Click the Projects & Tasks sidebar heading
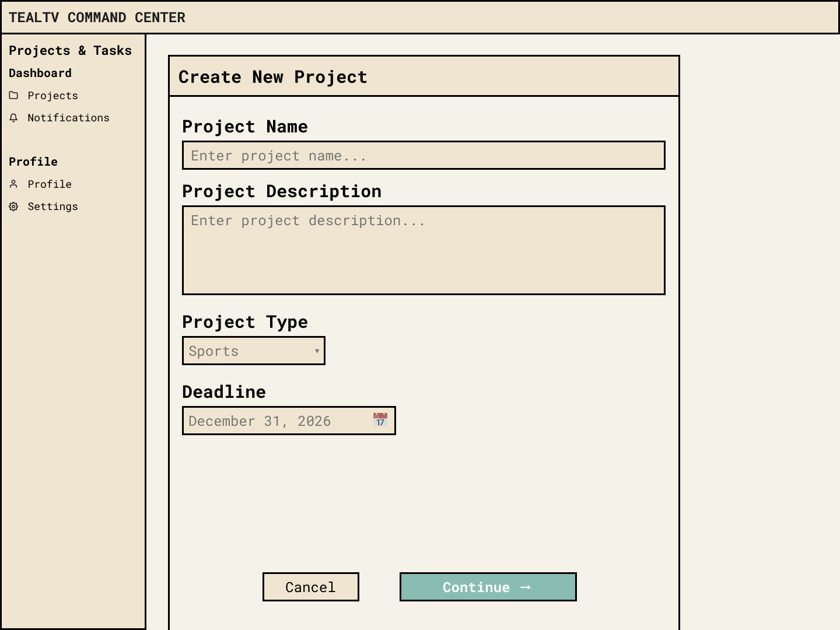This screenshot has height=630, width=840. coord(71,51)
